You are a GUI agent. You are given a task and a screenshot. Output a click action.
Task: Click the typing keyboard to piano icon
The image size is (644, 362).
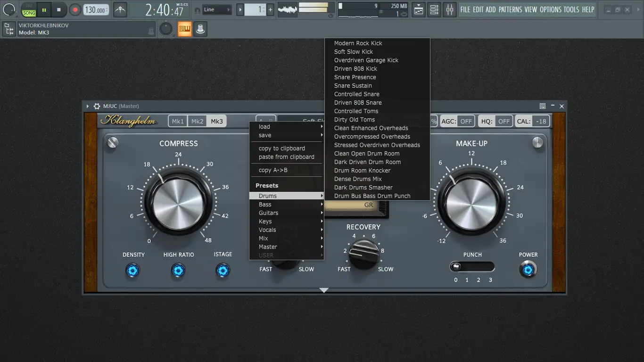184,29
